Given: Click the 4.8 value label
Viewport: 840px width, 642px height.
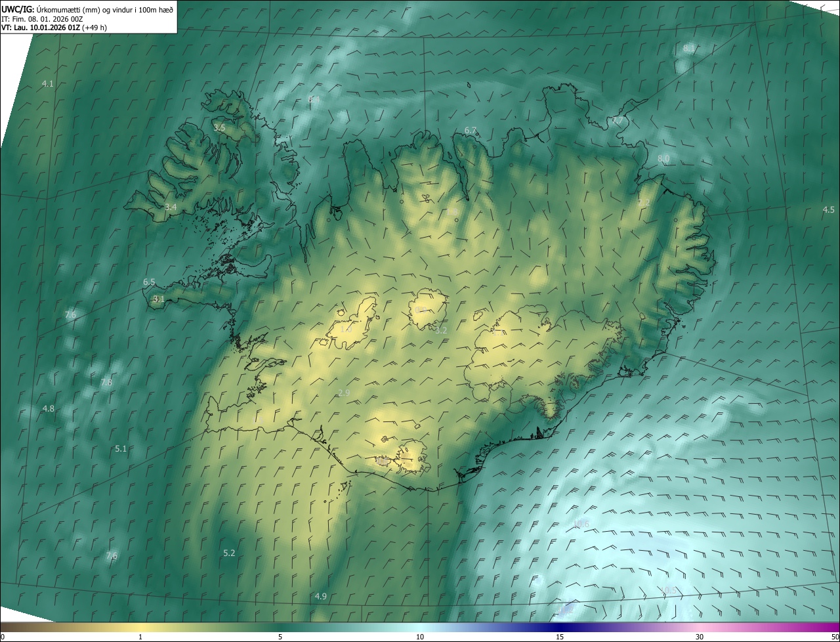Looking at the screenshot, I should pyautogui.click(x=49, y=408).
